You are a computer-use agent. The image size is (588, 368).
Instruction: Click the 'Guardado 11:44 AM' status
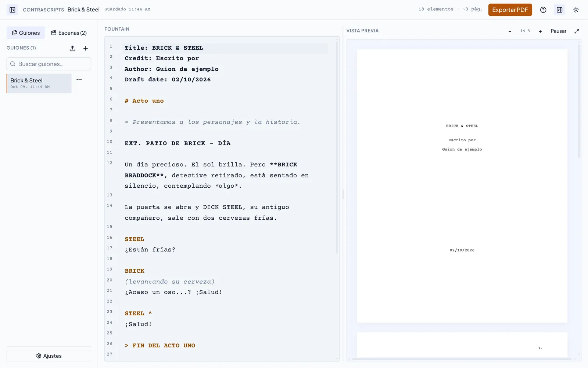click(127, 9)
